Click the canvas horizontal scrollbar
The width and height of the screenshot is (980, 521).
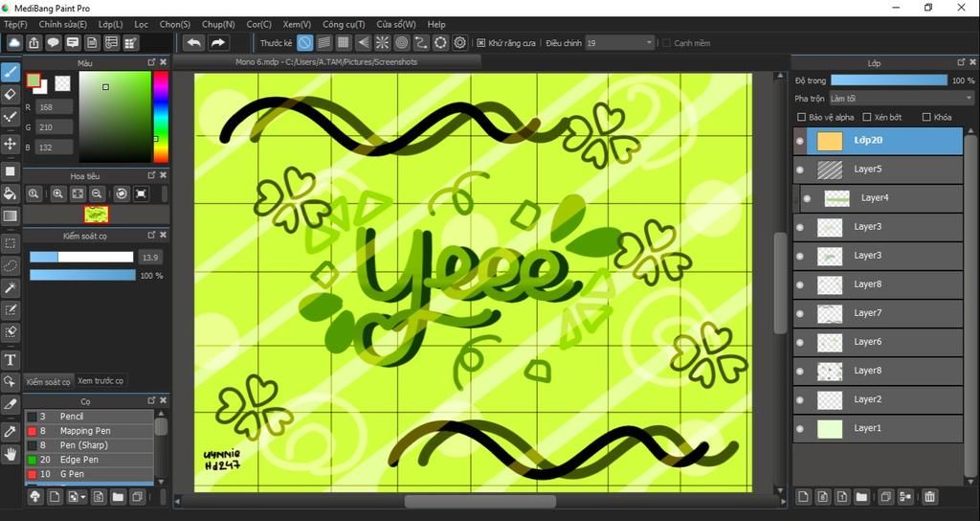(x=480, y=502)
